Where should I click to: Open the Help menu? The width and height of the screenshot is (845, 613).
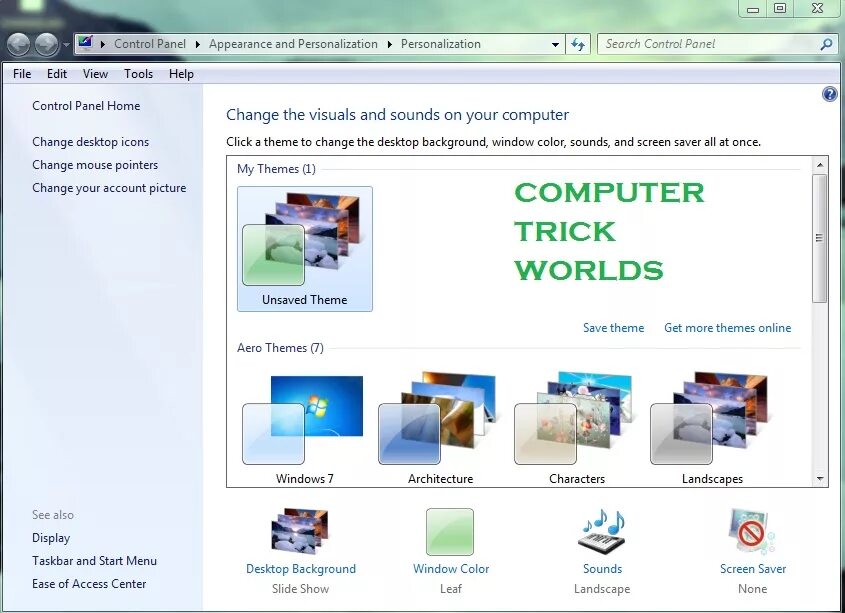pyautogui.click(x=181, y=74)
